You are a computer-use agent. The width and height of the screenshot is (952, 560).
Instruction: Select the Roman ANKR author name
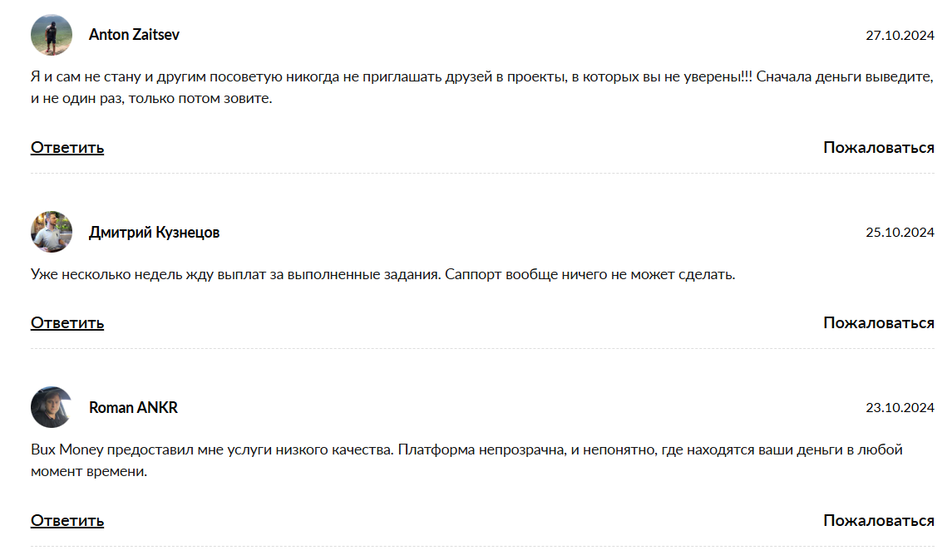pyautogui.click(x=133, y=408)
